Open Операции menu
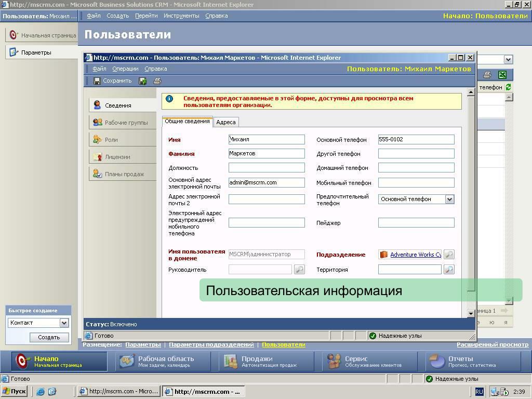 pos(125,69)
